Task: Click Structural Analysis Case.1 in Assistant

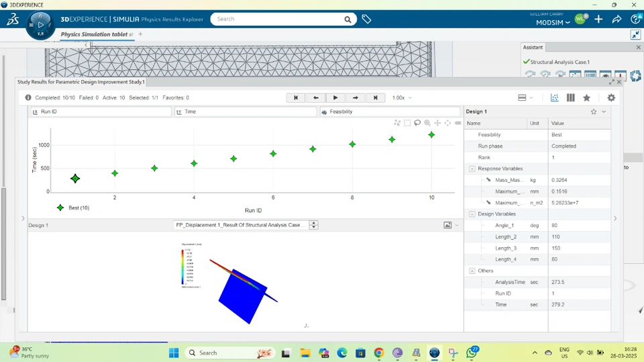Action: [559, 62]
